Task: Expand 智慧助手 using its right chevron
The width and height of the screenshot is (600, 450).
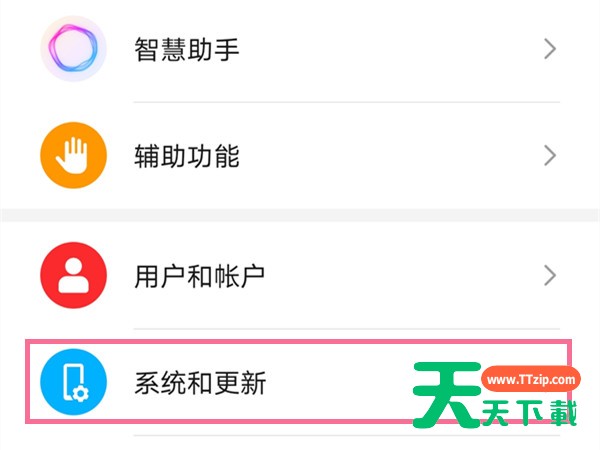Action: [x=550, y=49]
